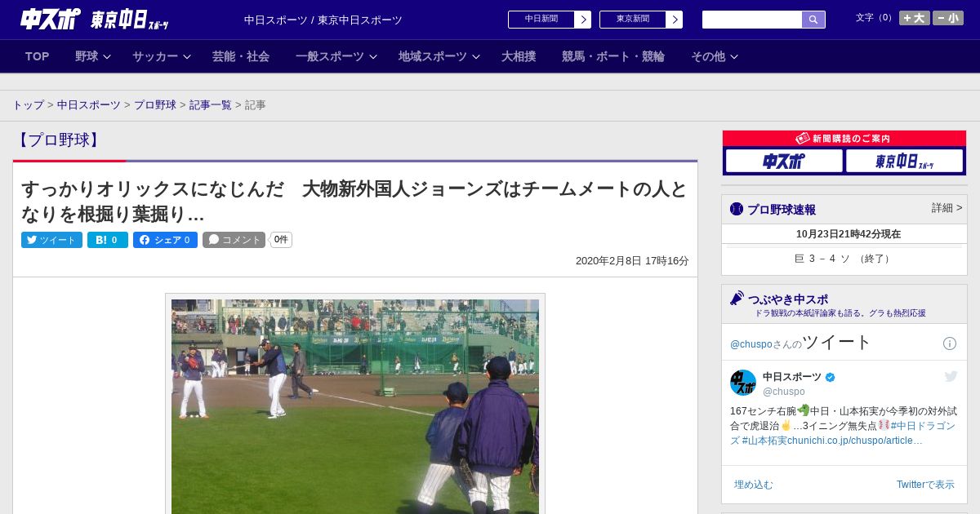Expand the その他 dropdown chevron
The width and height of the screenshot is (980, 514).
coord(734,56)
